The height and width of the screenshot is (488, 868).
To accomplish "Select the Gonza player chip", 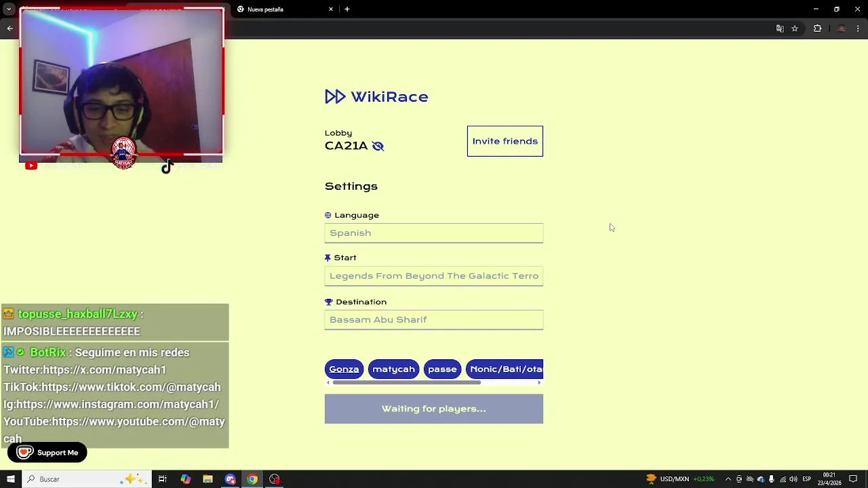I will pyautogui.click(x=344, y=369).
